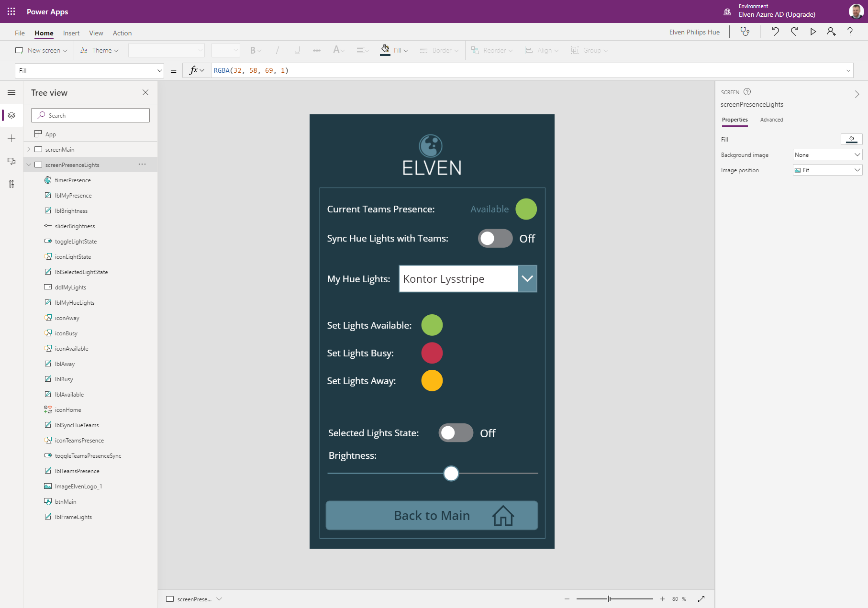Open the Theme dropdown
Image resolution: width=868 pixels, height=608 pixels.
coord(99,50)
